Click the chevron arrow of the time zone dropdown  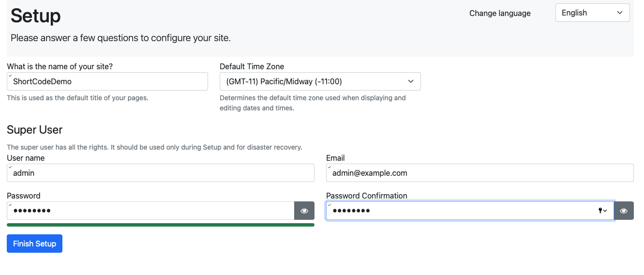coord(411,81)
